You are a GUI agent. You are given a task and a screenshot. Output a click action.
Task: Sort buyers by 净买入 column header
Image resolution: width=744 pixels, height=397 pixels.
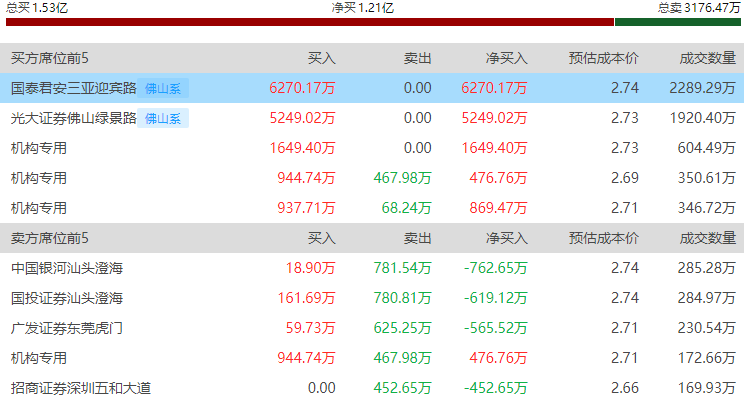point(506,58)
